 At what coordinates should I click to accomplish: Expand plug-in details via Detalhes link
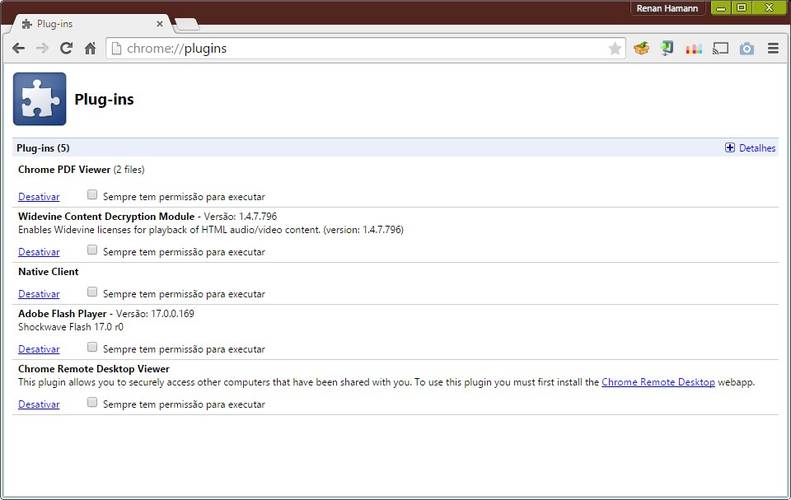click(x=757, y=148)
